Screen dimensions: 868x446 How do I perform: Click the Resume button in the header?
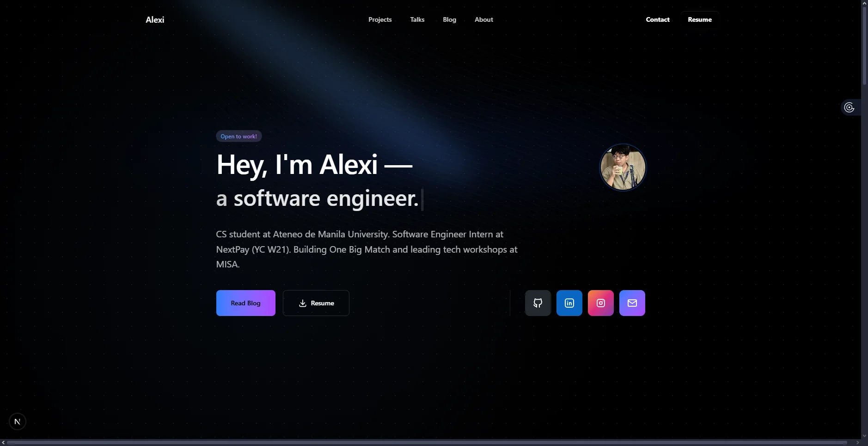(699, 19)
